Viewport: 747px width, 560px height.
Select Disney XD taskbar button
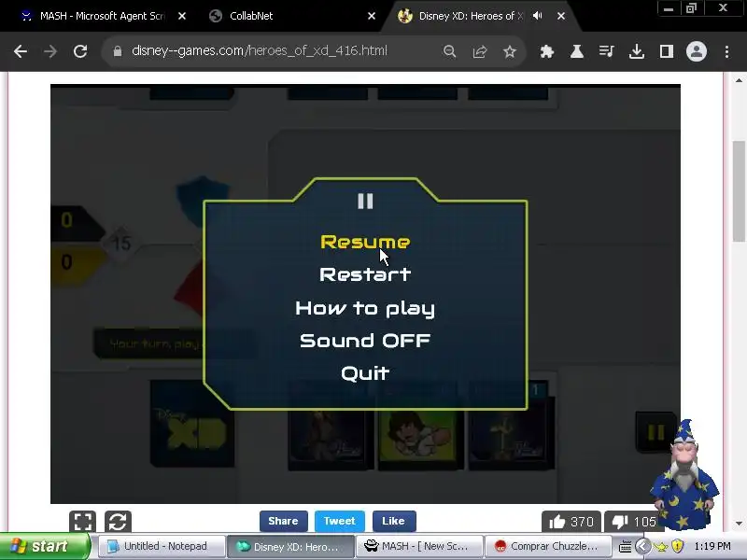point(290,546)
